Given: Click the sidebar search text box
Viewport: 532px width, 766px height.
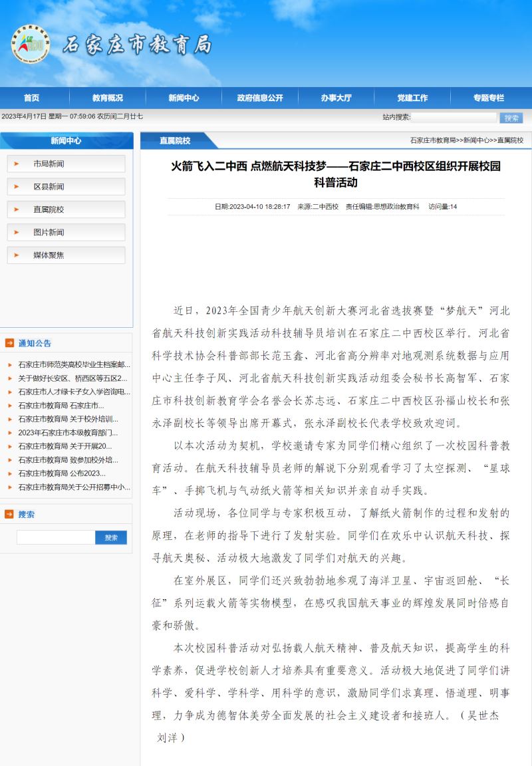Looking at the screenshot, I should [56, 537].
